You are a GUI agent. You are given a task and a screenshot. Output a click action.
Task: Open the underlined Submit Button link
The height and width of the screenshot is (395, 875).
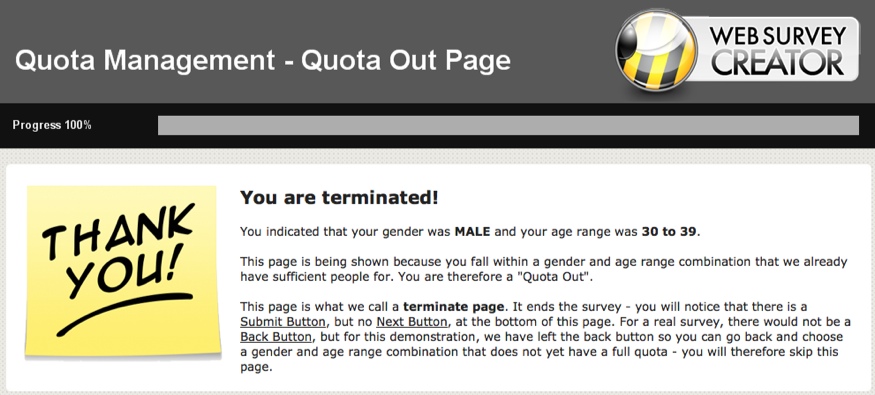[283, 322]
